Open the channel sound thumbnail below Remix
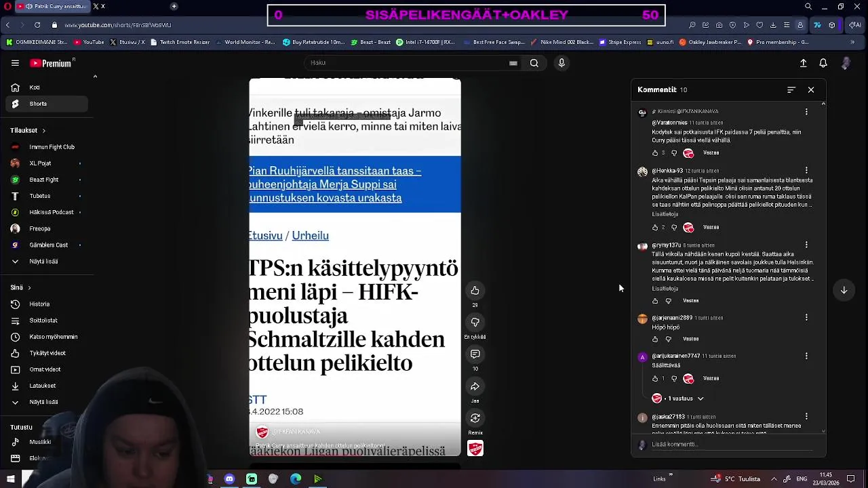The height and width of the screenshot is (488, 868). [475, 448]
